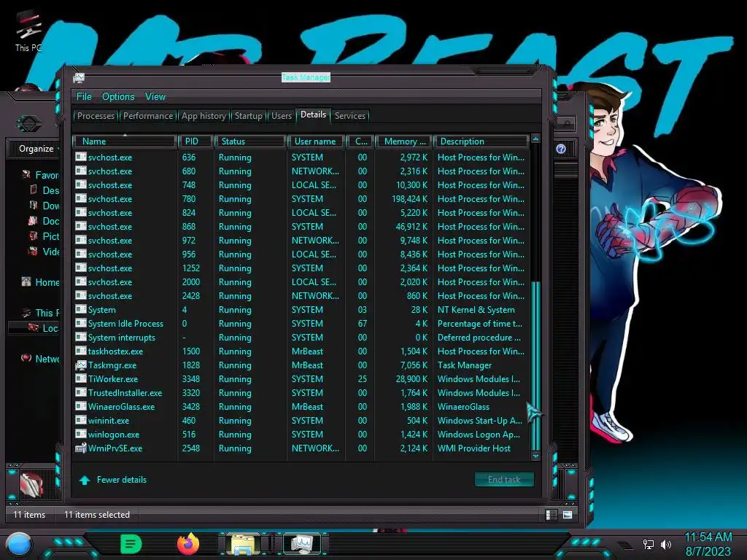Click the WinaeroGlass.exe icon
The height and width of the screenshot is (560, 747).
coord(81,406)
